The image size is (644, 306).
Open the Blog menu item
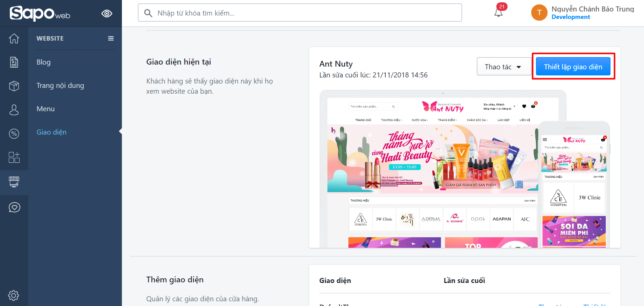pyautogui.click(x=44, y=62)
